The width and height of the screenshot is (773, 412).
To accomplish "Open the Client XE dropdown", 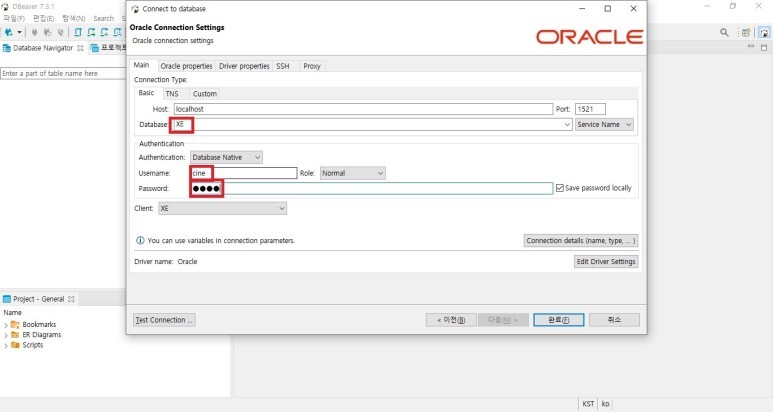I will 222,208.
